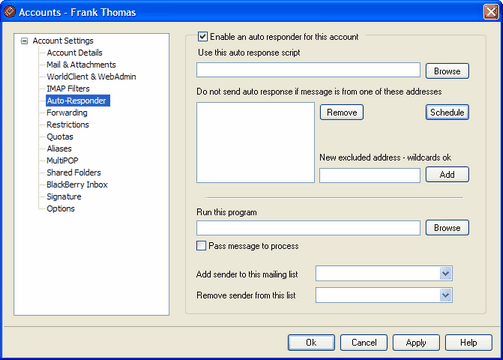Open Help for this dialog

[x=469, y=343]
